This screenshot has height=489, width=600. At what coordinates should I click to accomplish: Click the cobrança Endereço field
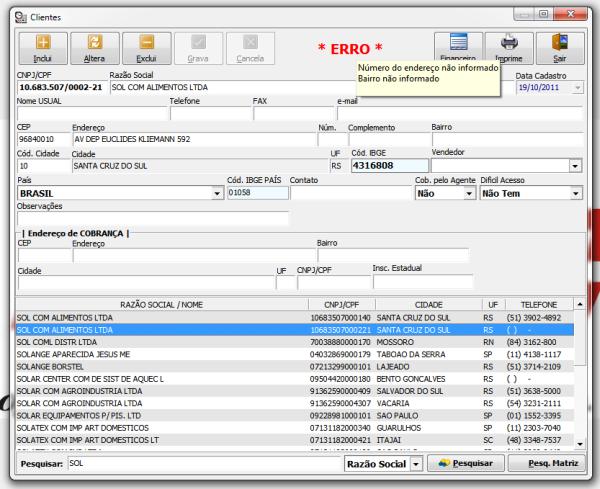click(194, 255)
